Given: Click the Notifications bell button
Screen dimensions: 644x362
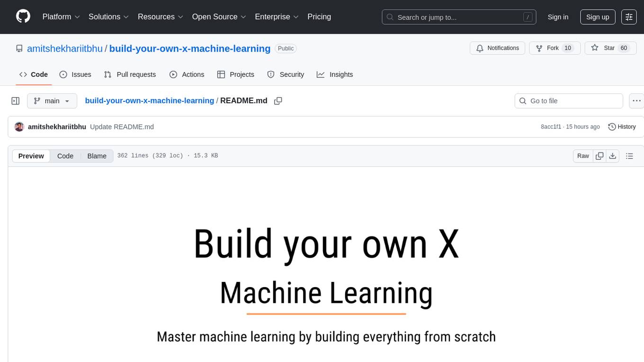Looking at the screenshot, I should click(498, 48).
